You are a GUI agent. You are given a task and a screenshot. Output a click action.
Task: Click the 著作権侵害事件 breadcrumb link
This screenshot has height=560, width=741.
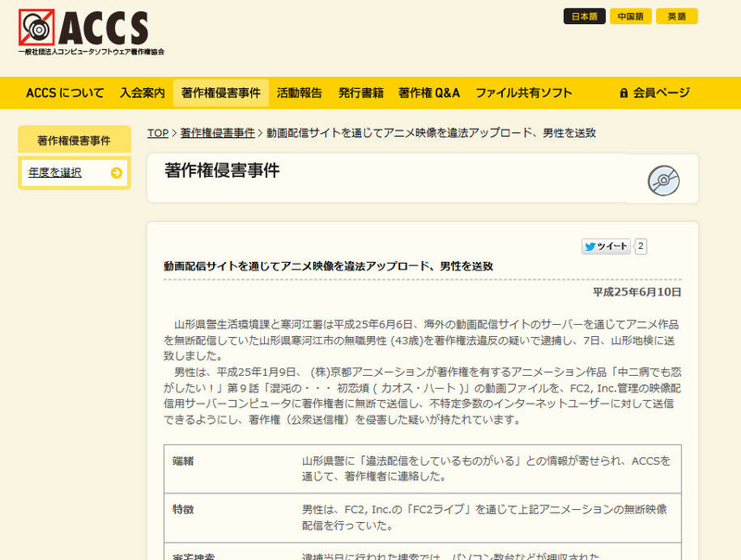click(x=218, y=133)
